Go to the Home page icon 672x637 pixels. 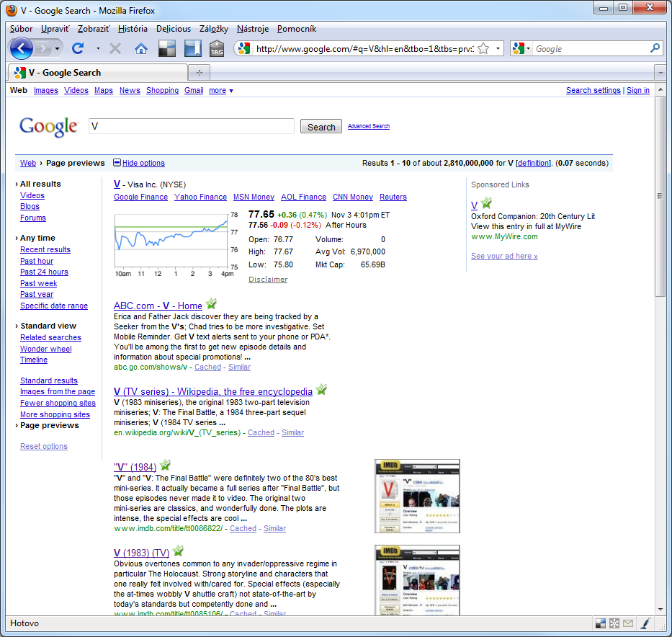(x=141, y=49)
